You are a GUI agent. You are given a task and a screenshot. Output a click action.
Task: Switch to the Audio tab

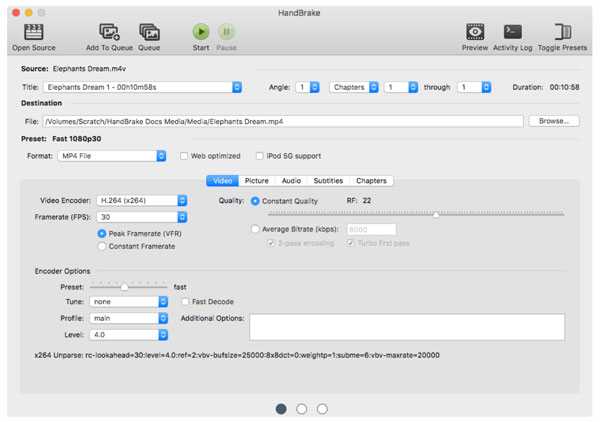pos(291,181)
